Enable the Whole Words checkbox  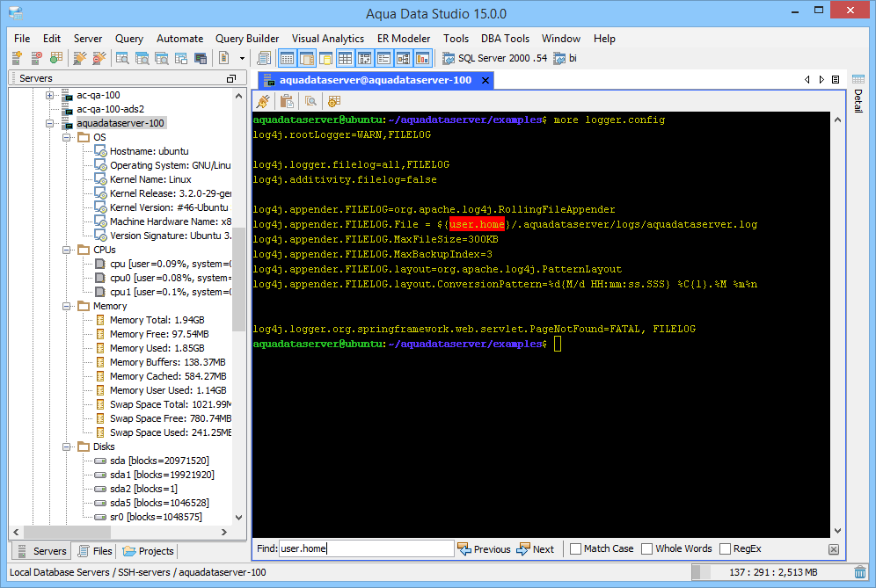647,549
